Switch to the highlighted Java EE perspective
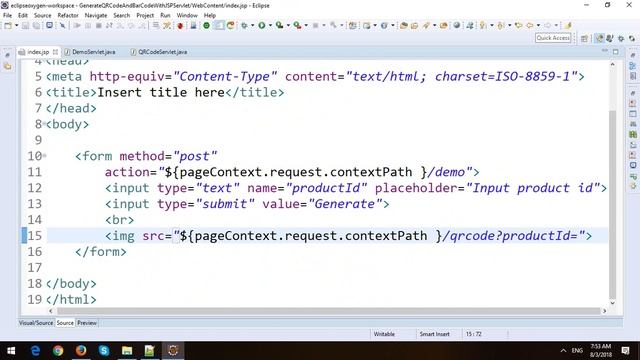This screenshot has width=640, height=360. [599, 38]
